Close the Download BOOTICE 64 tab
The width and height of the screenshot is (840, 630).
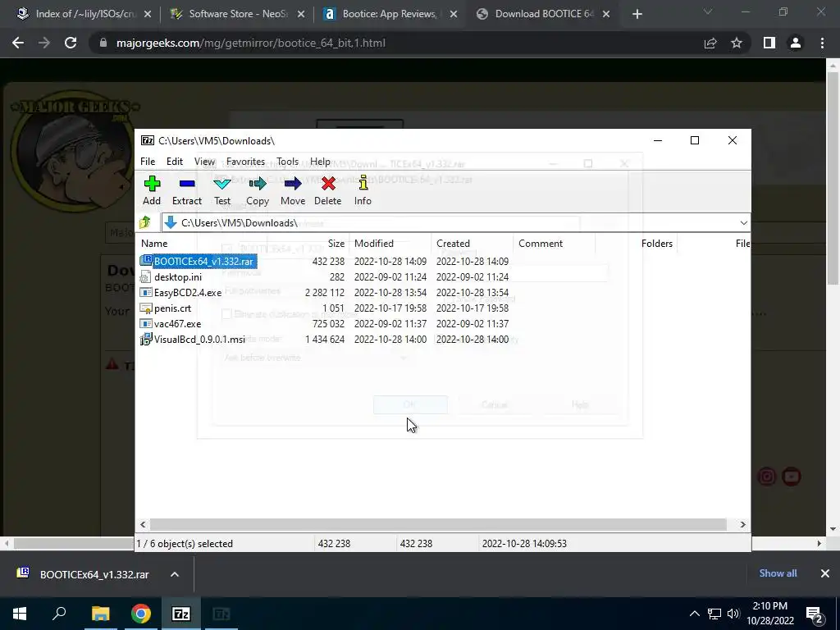point(606,15)
